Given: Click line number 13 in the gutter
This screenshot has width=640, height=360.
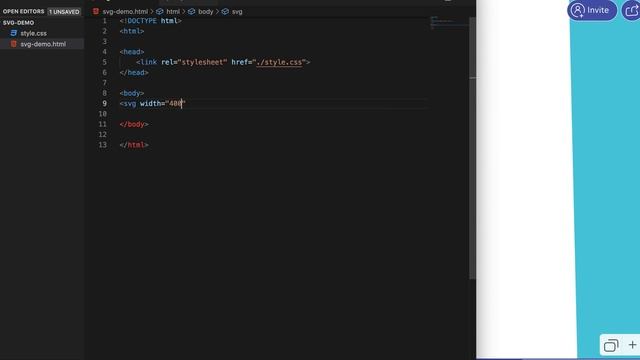Looking at the screenshot, I should pos(102,145).
